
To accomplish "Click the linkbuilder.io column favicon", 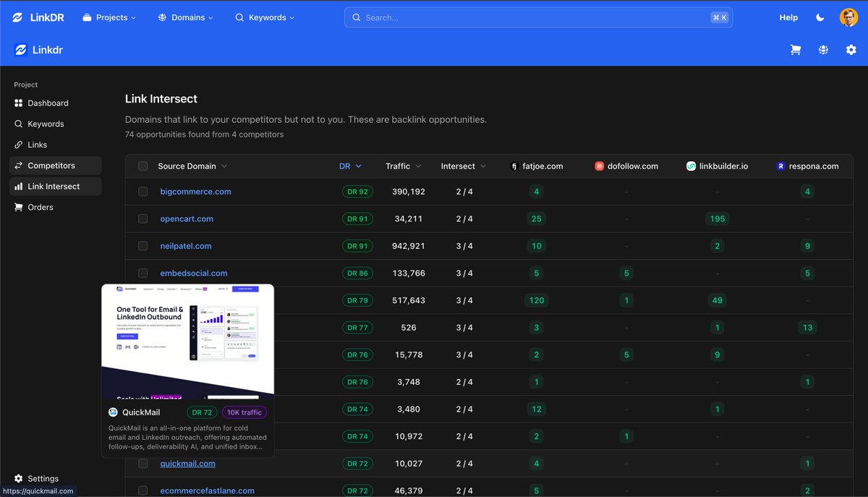I will pos(691,166).
